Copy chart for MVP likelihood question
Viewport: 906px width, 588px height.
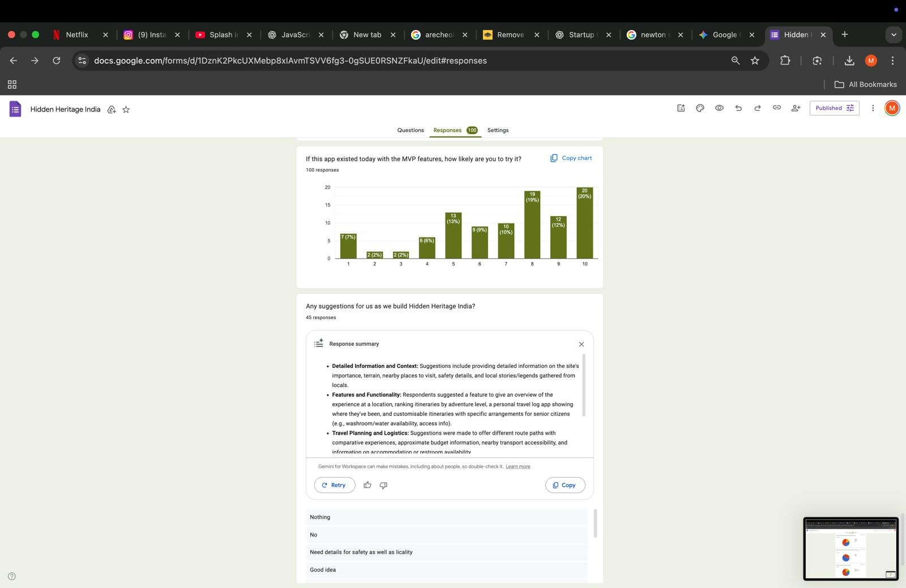coord(571,158)
